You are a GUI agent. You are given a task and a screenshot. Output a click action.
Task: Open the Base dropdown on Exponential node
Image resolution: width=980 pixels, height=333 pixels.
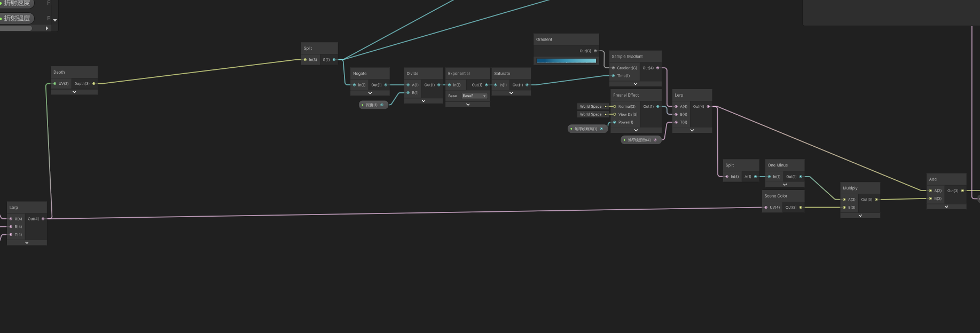click(x=475, y=96)
